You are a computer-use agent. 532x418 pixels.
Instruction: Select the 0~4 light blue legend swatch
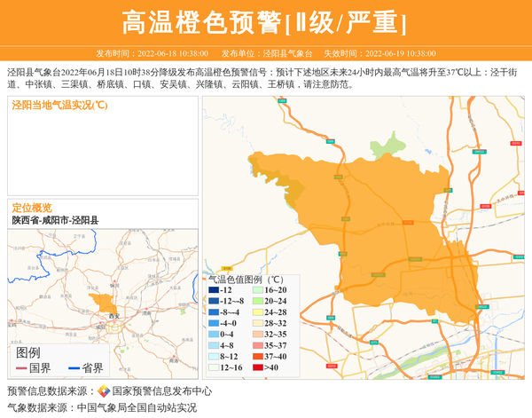[214, 335]
